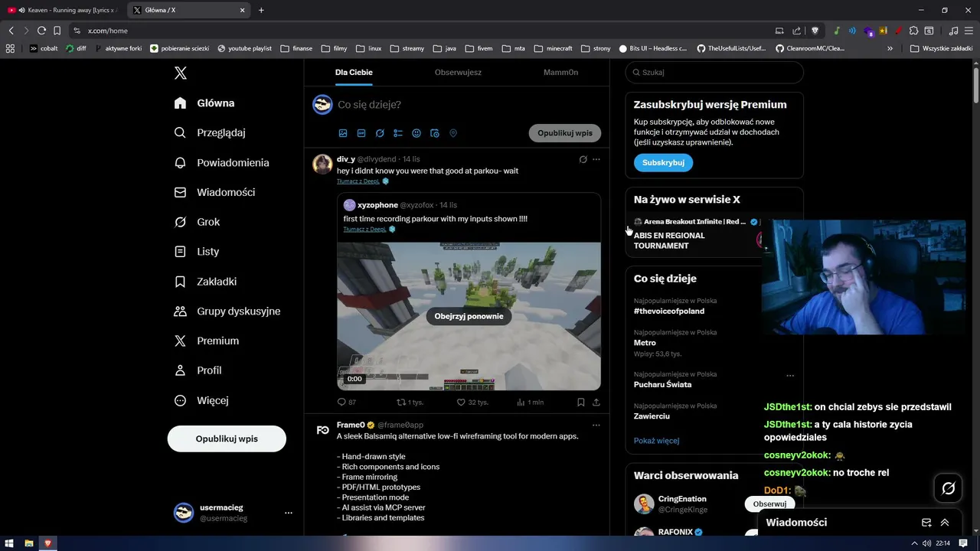980x551 pixels.
Task: Click the X logo in the sidebar
Action: (x=180, y=73)
